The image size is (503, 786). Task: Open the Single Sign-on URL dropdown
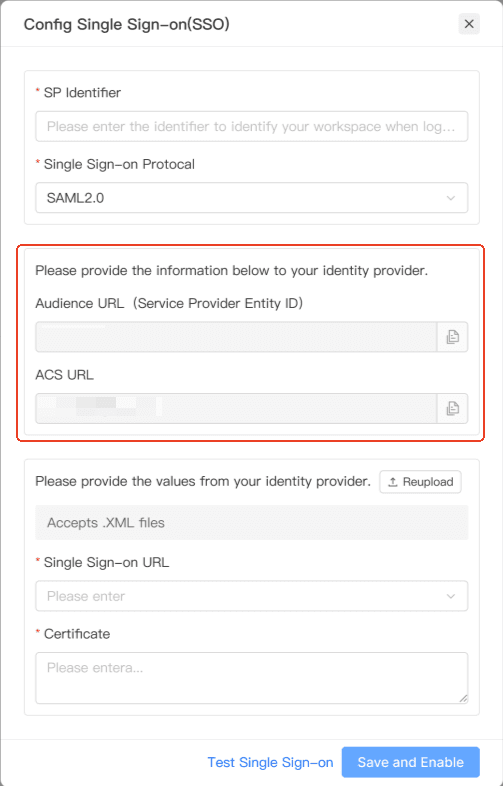point(251,596)
